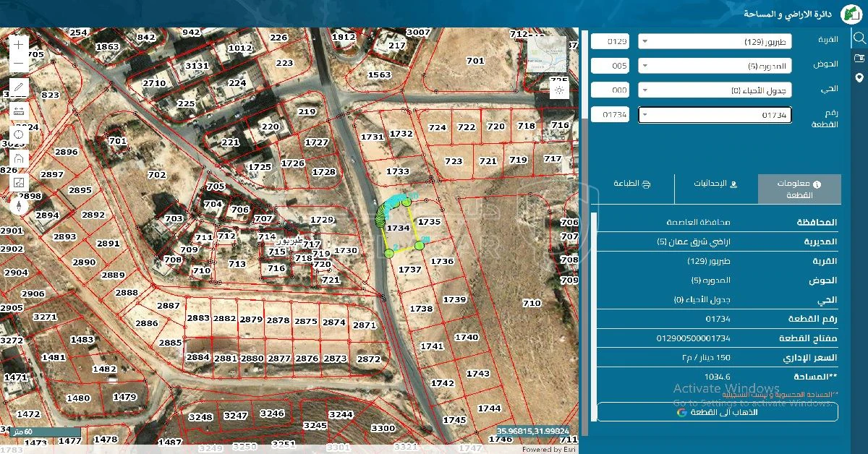The height and width of the screenshot is (454, 868).
Task: Click directorate value اراضي شرق عمان (5)
Action: coord(694,241)
